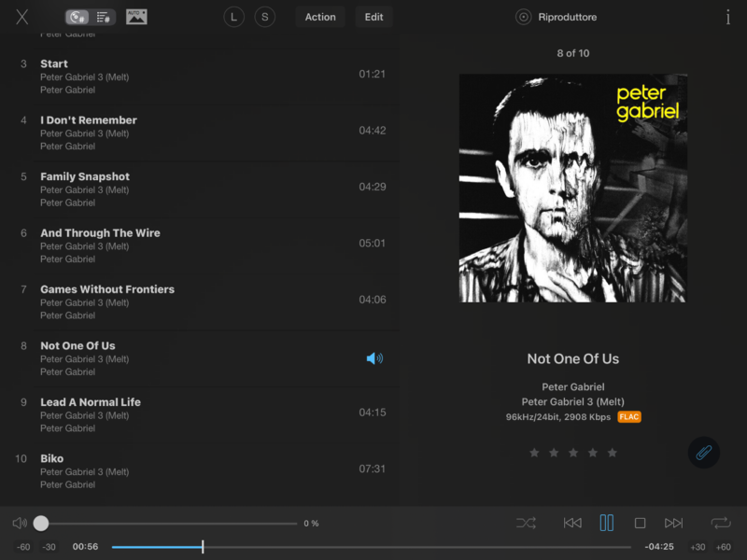The width and height of the screenshot is (747, 560).
Task: Toggle auto artwork display
Action: 136,17
